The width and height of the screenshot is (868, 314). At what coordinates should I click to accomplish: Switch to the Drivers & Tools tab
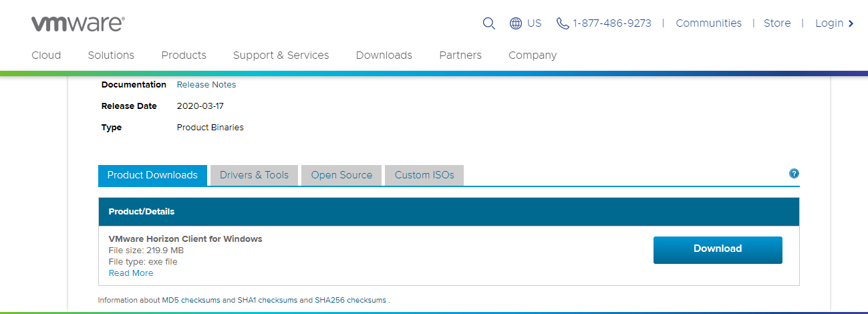(x=254, y=175)
